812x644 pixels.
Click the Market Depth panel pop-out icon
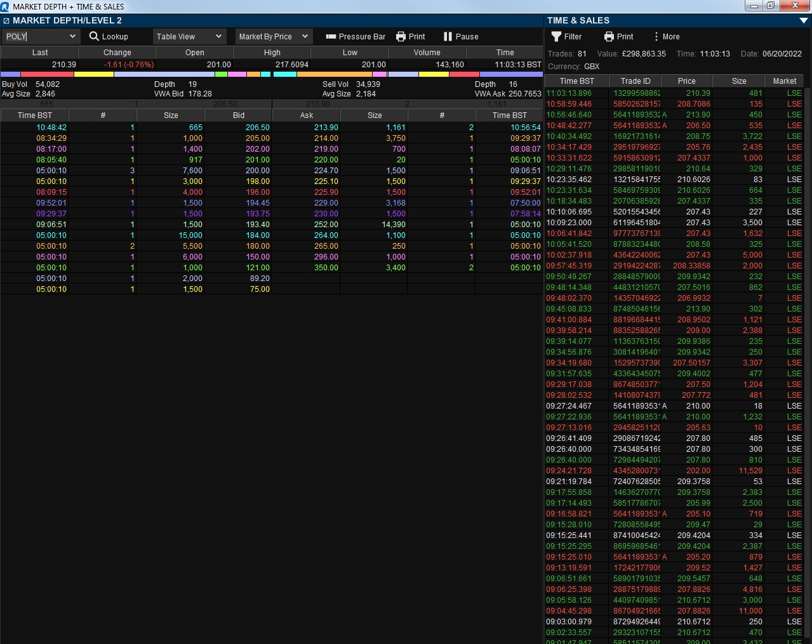coord(6,21)
